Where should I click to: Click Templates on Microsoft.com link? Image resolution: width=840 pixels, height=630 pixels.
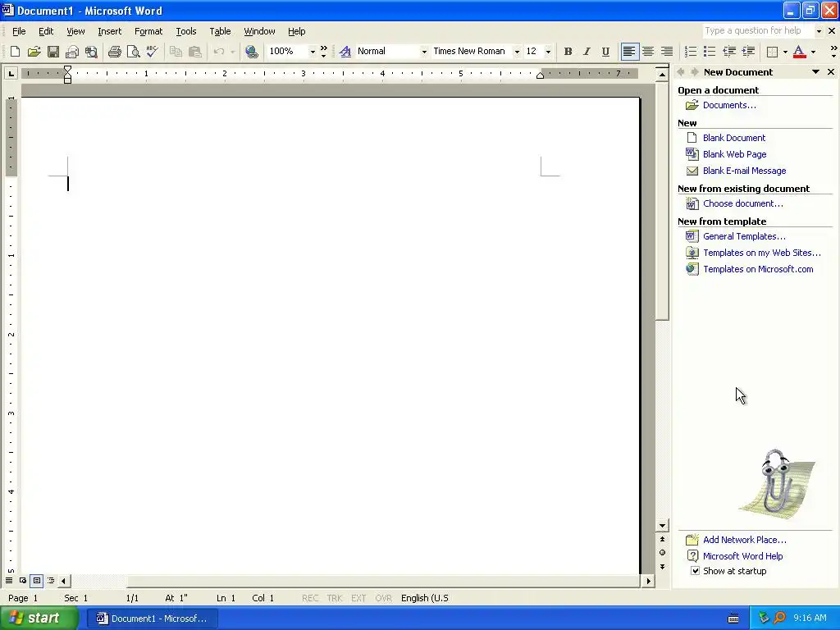(758, 269)
